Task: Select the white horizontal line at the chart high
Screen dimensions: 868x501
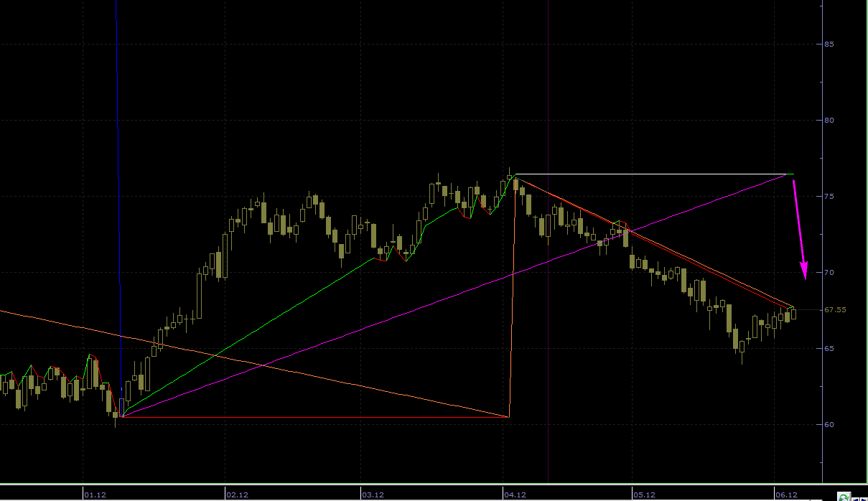Action: click(x=653, y=174)
